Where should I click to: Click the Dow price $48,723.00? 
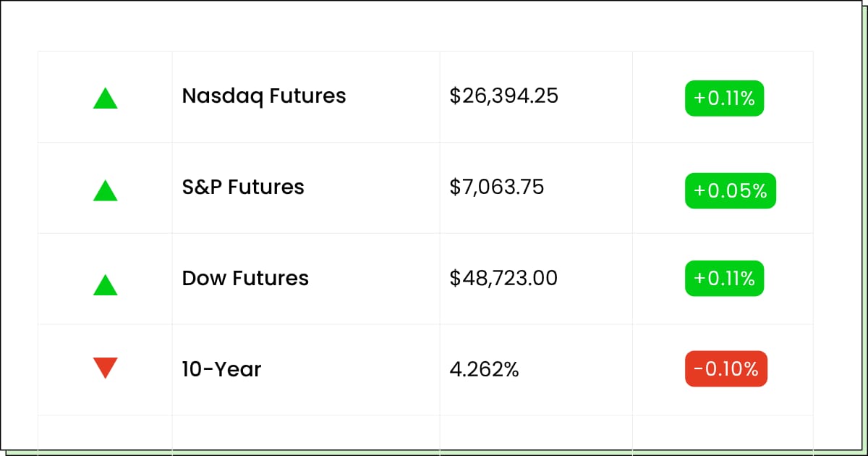tap(503, 278)
